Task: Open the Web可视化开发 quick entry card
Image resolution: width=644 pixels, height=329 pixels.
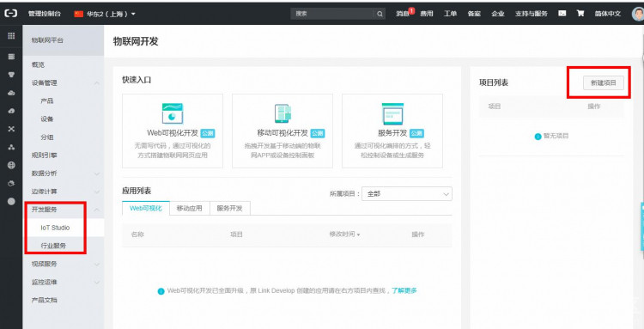Action: pyautogui.click(x=173, y=131)
